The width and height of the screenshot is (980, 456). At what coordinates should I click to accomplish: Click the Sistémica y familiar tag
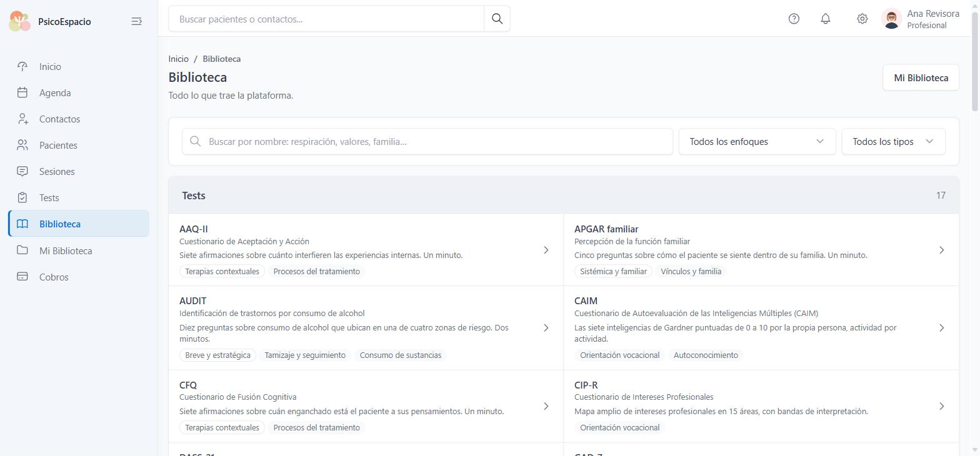pos(613,271)
